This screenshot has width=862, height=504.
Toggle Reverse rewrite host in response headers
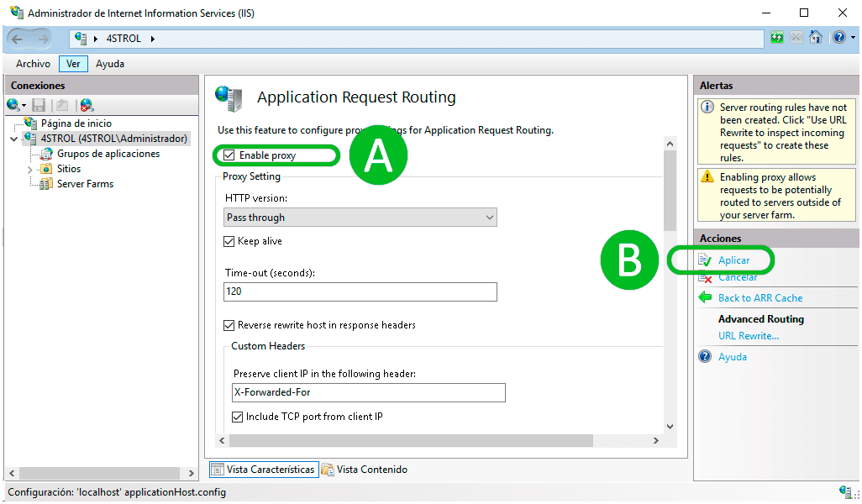pyautogui.click(x=229, y=325)
